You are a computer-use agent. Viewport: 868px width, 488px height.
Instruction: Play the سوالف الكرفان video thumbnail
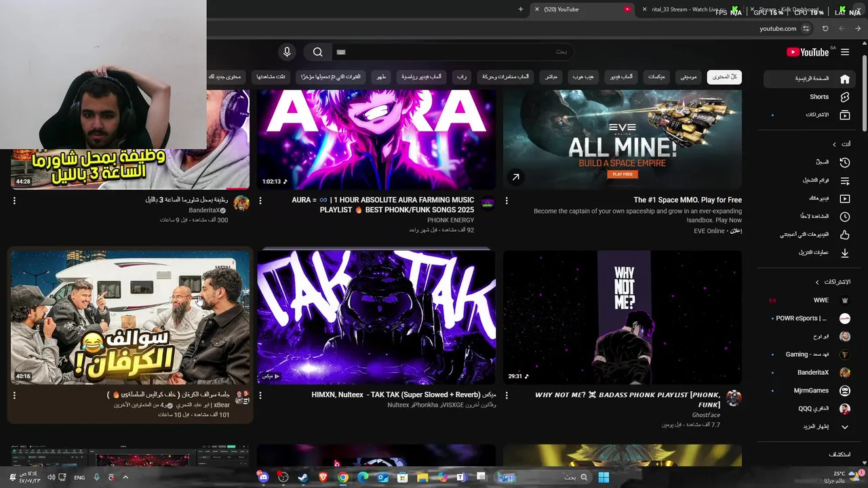(130, 317)
